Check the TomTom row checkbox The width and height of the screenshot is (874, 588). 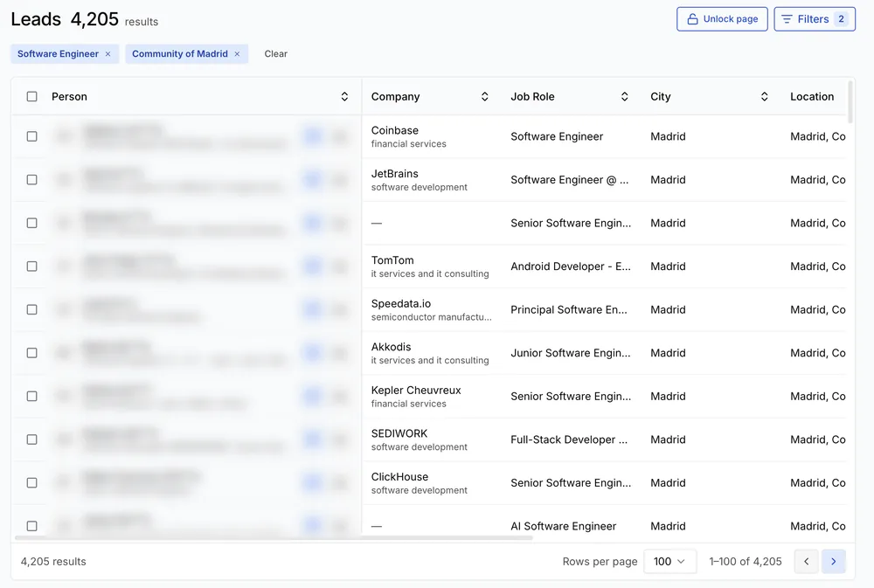31,266
